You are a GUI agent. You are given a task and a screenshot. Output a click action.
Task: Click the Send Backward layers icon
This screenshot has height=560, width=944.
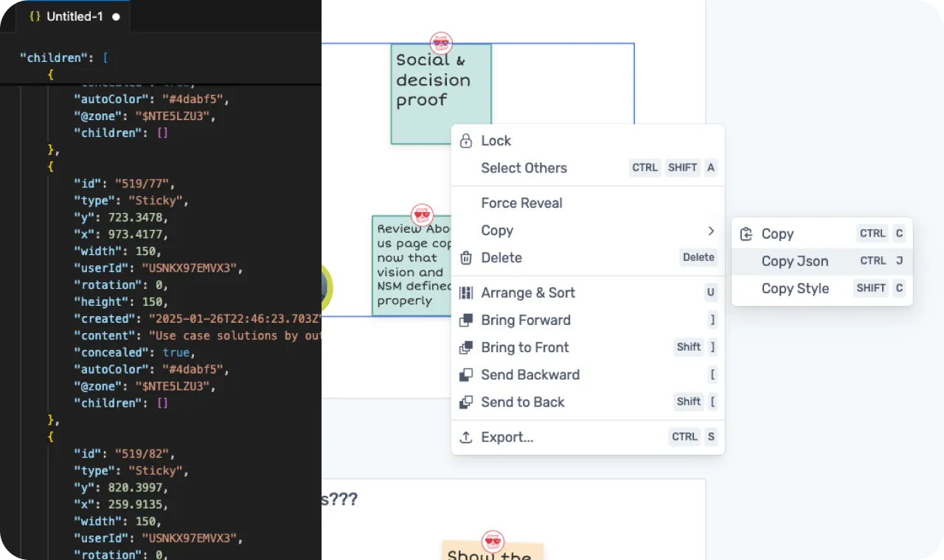465,374
